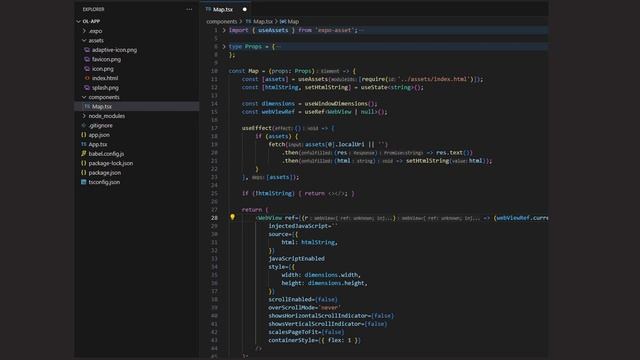Click 'showsHorizontalScrollIndicator' prop
Image resolution: width=640 pixels, height=360 pixels.
click(318, 316)
